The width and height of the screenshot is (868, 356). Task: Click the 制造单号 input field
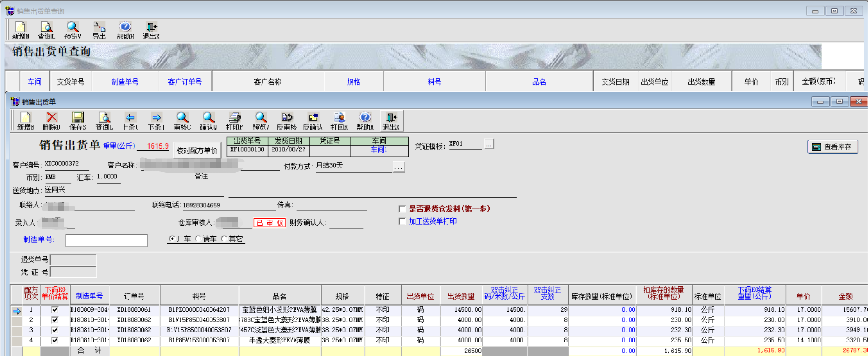click(106, 241)
